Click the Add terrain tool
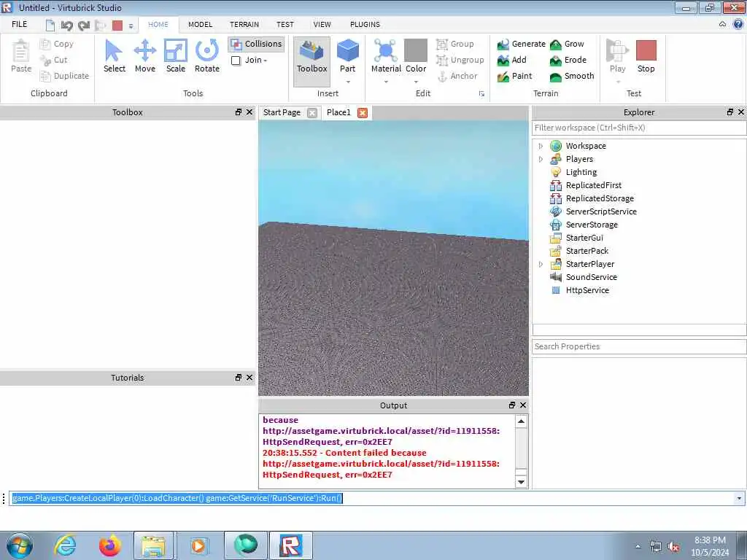 (511, 60)
